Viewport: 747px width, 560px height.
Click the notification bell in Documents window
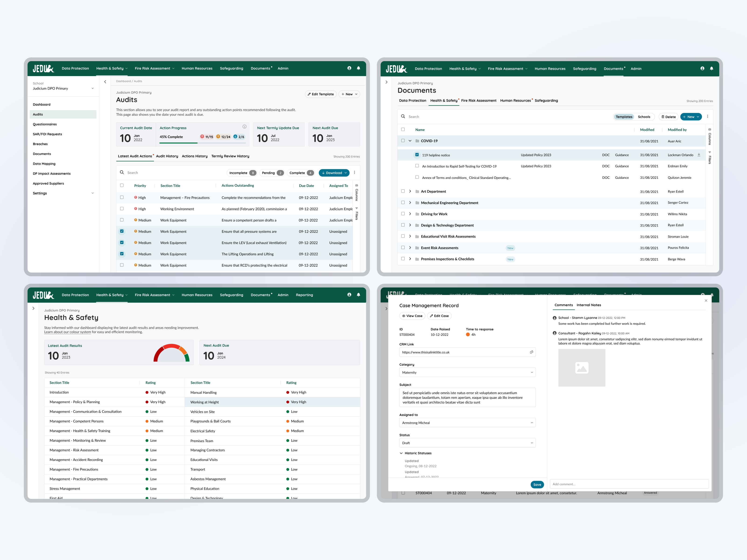point(711,69)
